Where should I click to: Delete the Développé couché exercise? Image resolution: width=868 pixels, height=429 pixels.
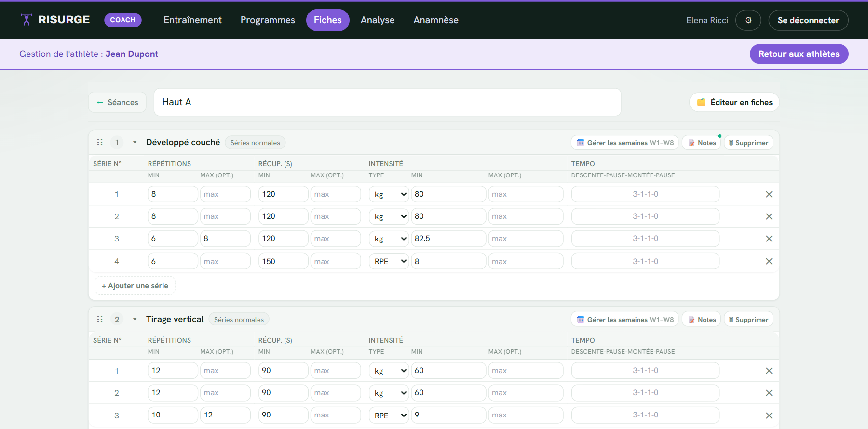tap(748, 143)
